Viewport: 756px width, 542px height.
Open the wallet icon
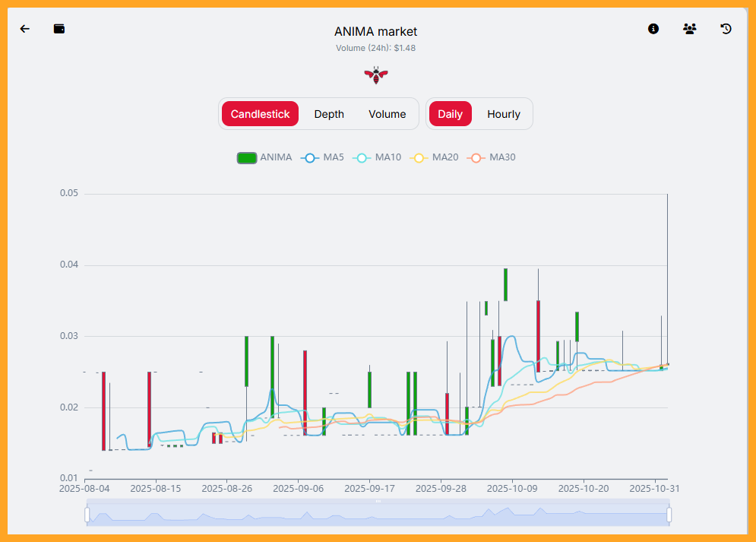pyautogui.click(x=59, y=29)
